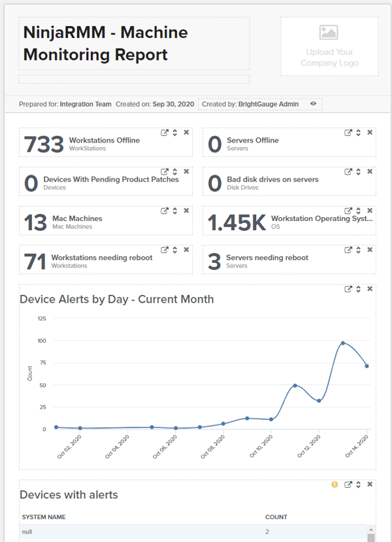Click the yellow warning icon on Devices with alerts
Image resolution: width=392 pixels, height=542 pixels.
pos(335,484)
